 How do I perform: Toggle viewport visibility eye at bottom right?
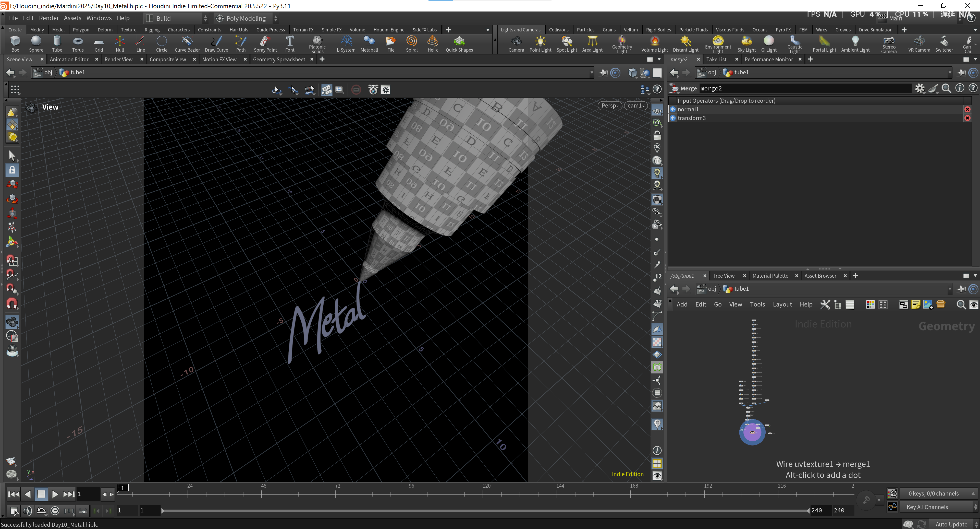point(657,476)
